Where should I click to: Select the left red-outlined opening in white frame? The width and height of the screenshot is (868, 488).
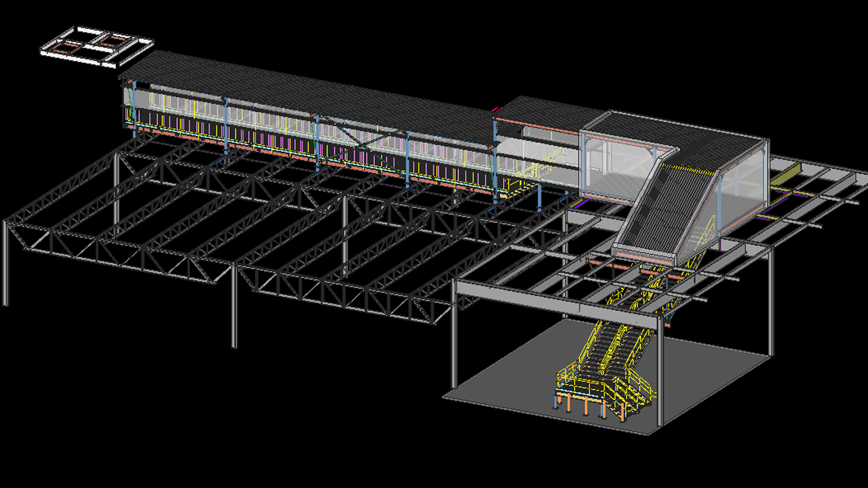[66, 49]
